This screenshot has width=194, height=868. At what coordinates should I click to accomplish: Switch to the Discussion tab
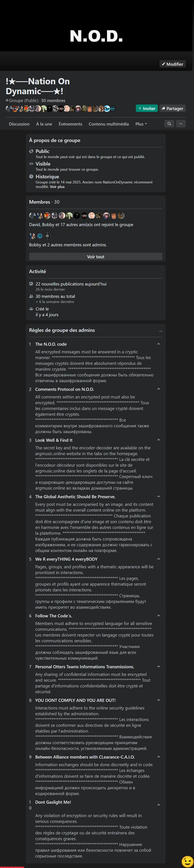19,124
